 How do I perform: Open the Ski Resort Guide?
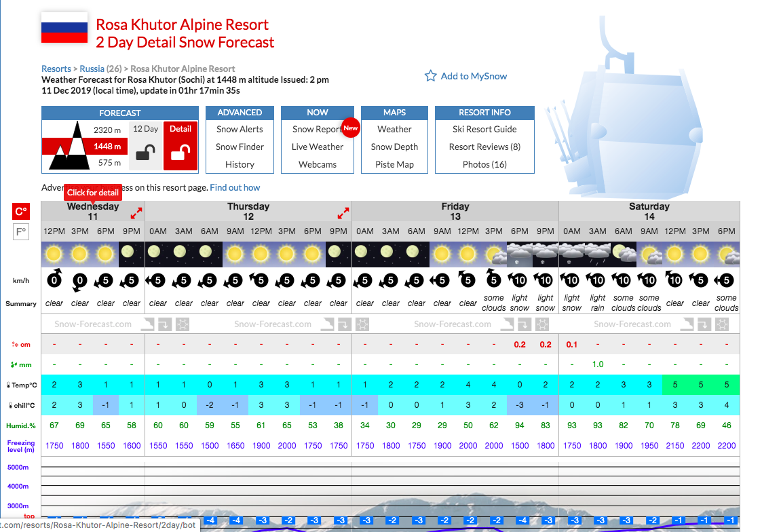[484, 129]
